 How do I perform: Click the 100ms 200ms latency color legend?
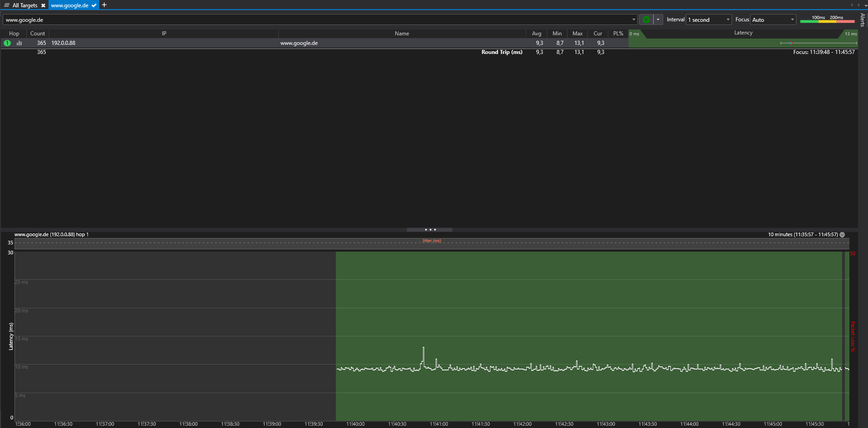(x=827, y=19)
